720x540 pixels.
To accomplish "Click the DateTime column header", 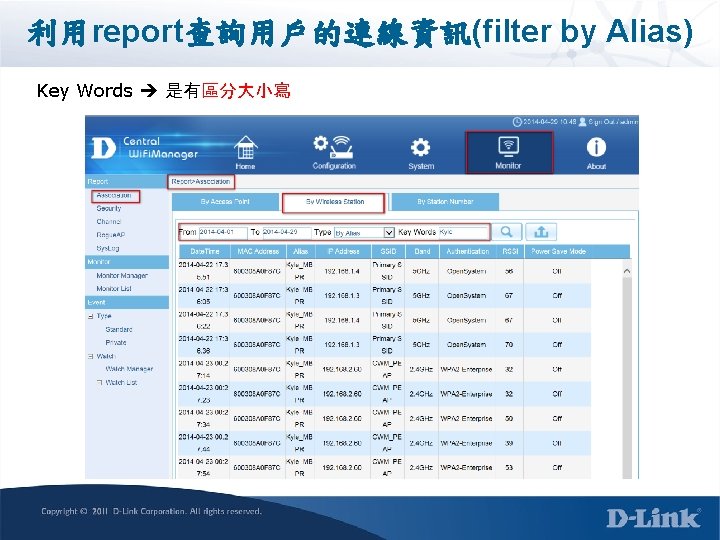I will [x=204, y=252].
